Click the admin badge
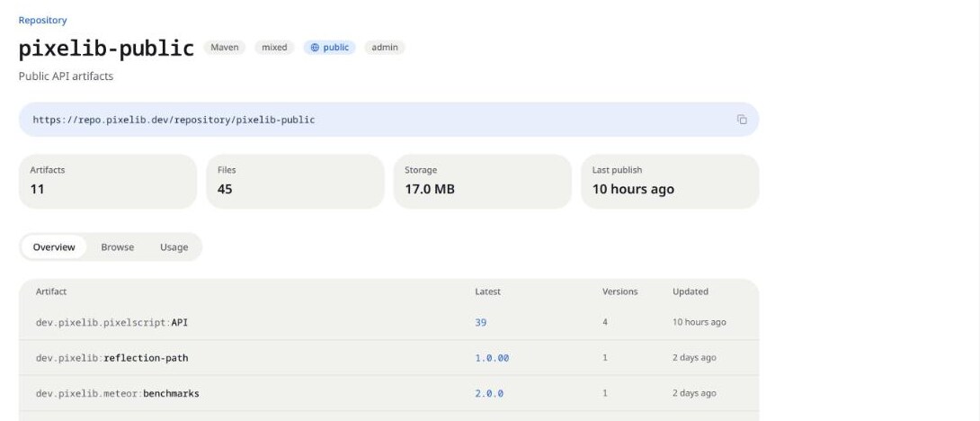Viewport: 980px width, 421px height. (385, 48)
